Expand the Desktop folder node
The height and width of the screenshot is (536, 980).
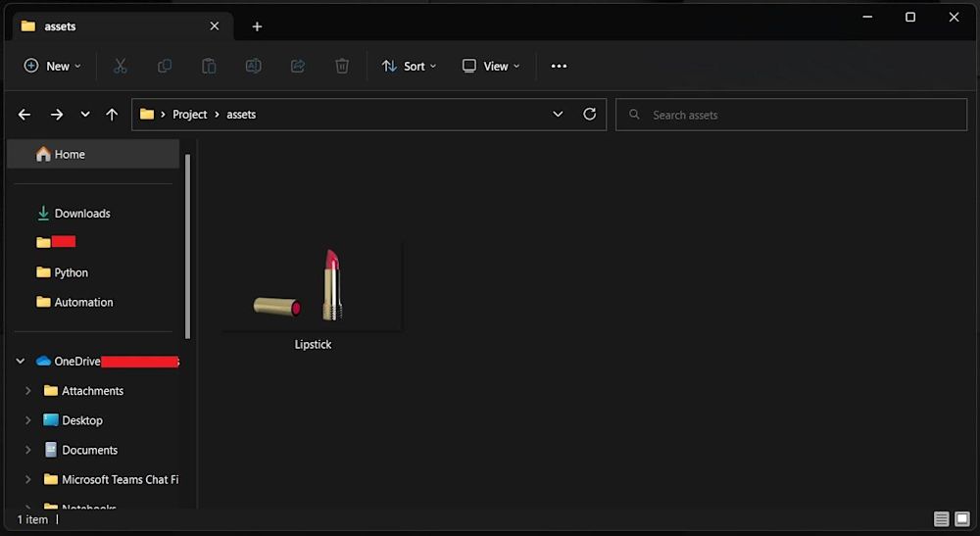[x=27, y=420]
